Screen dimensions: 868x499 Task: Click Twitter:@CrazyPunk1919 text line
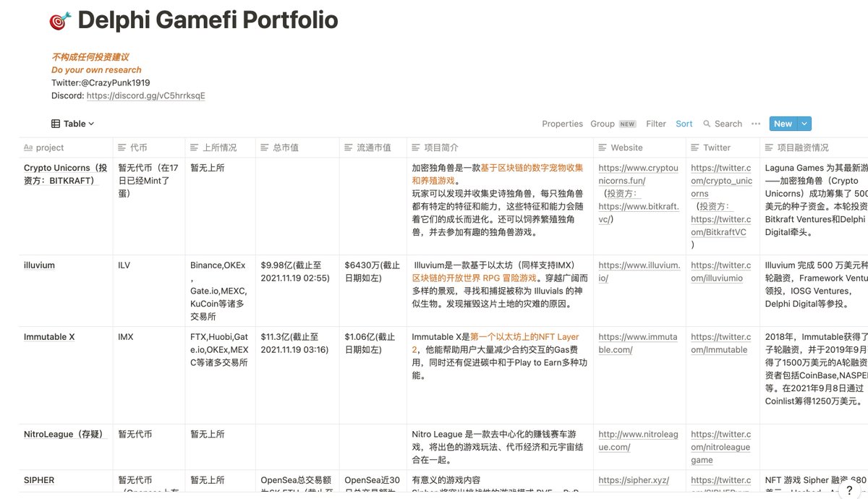coord(101,82)
